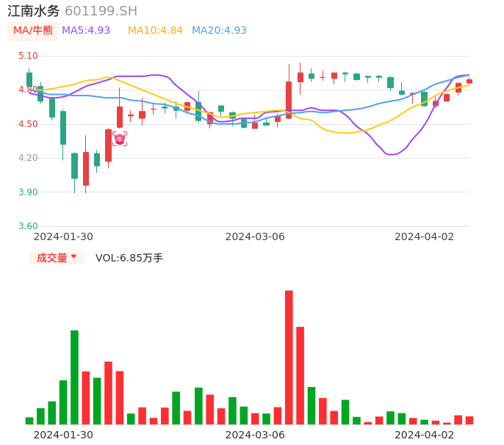Click the tallest green volume bar

(x=74, y=377)
